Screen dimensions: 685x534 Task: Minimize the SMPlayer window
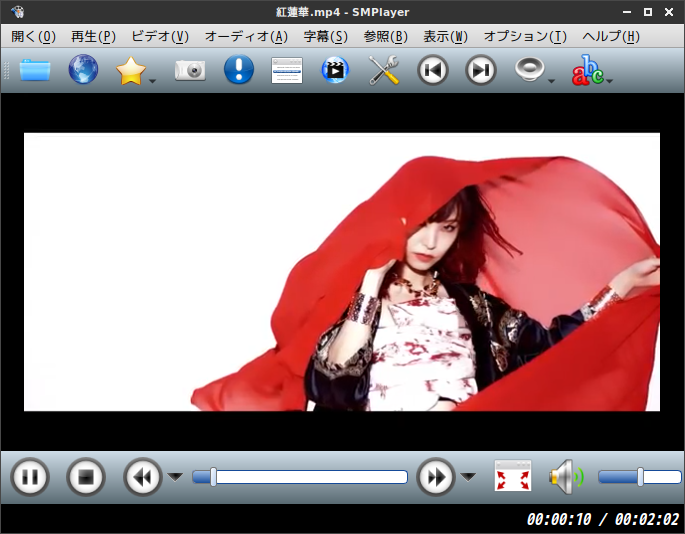(x=627, y=12)
